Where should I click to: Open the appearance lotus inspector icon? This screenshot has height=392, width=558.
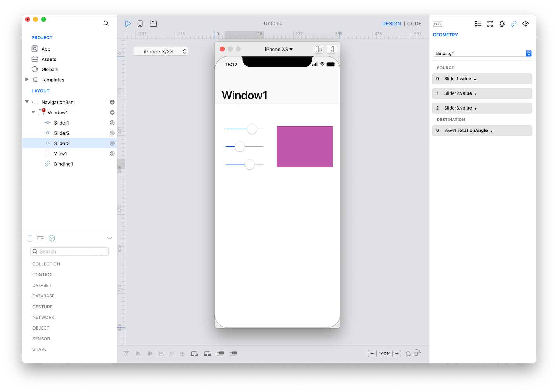tap(502, 24)
